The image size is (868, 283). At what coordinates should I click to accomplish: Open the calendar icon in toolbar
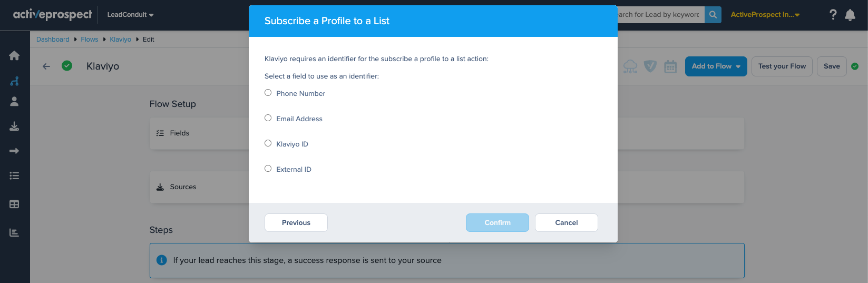(670, 66)
